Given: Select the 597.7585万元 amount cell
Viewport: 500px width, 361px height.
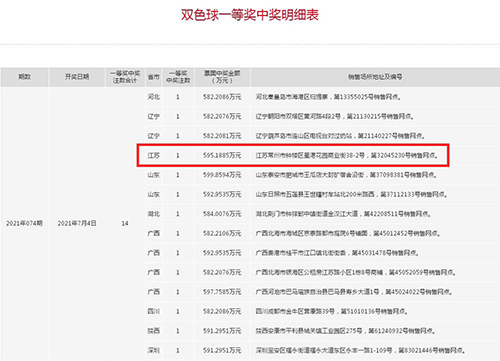Looking at the screenshot, I should coord(222,292).
